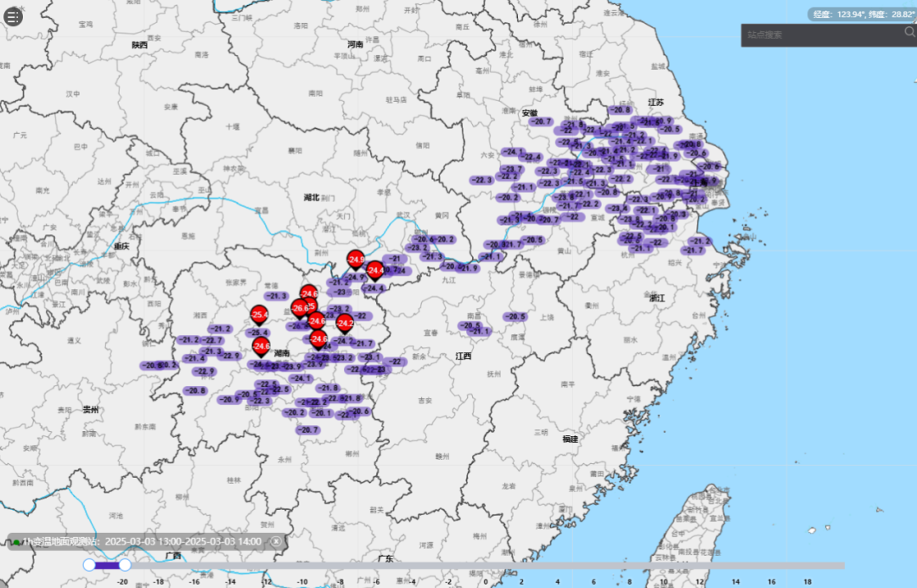Click the slider track near value 0
The width and height of the screenshot is (917, 588).
485,565
